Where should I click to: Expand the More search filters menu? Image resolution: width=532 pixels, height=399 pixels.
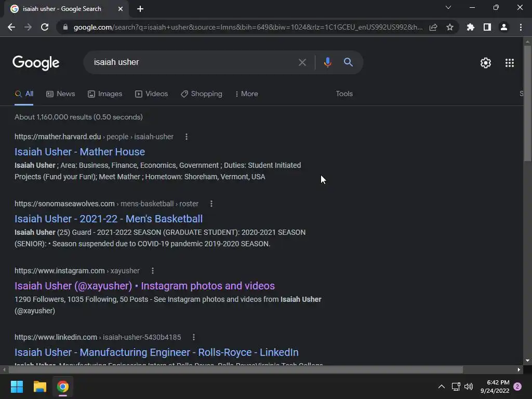tap(247, 94)
